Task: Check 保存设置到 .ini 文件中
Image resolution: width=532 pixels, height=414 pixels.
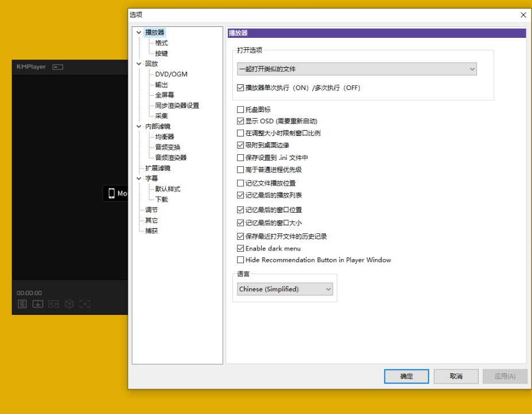Action: click(239, 157)
